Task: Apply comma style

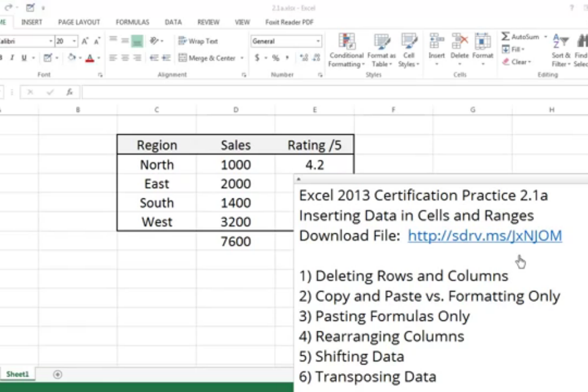Action: (287, 58)
